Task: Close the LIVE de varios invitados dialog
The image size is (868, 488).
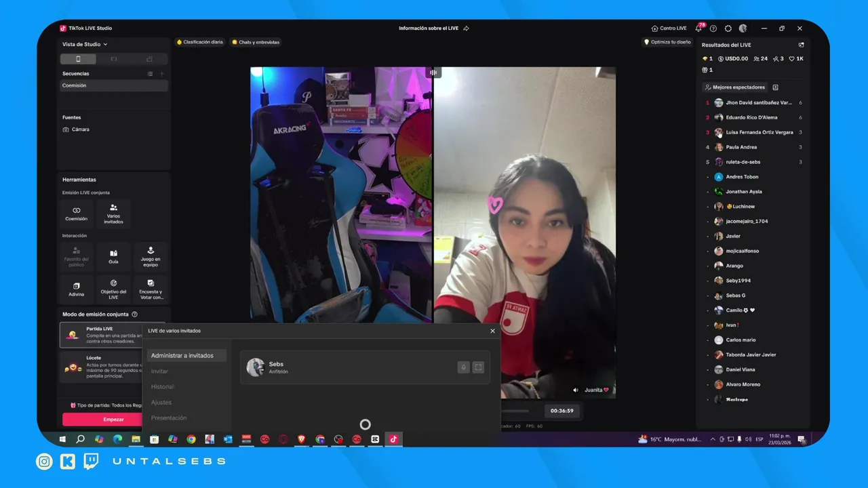Action: [492, 331]
